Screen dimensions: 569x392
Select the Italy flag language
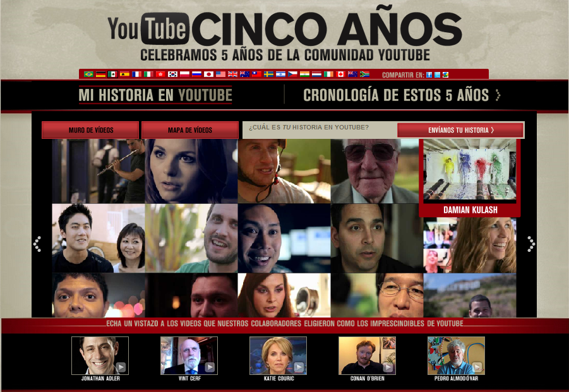148,74
